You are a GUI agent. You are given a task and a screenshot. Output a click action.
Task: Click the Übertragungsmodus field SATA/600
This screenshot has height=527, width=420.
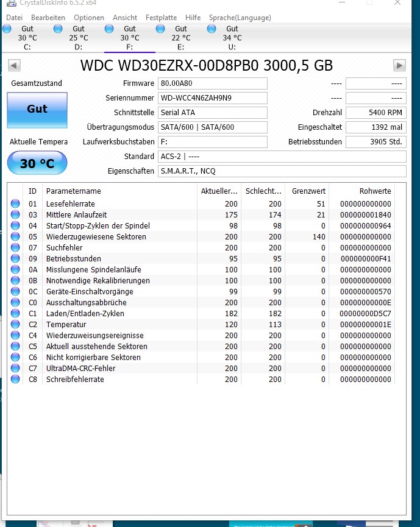(x=213, y=127)
